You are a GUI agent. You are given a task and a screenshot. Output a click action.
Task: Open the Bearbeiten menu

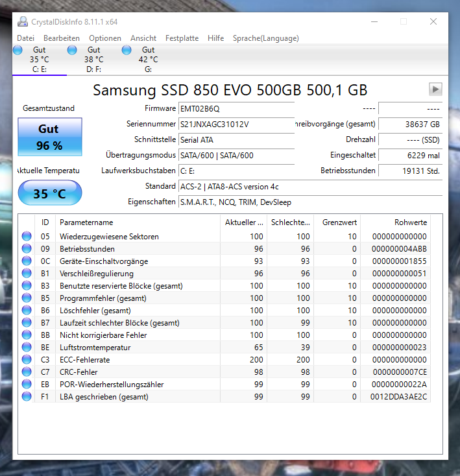coord(62,38)
